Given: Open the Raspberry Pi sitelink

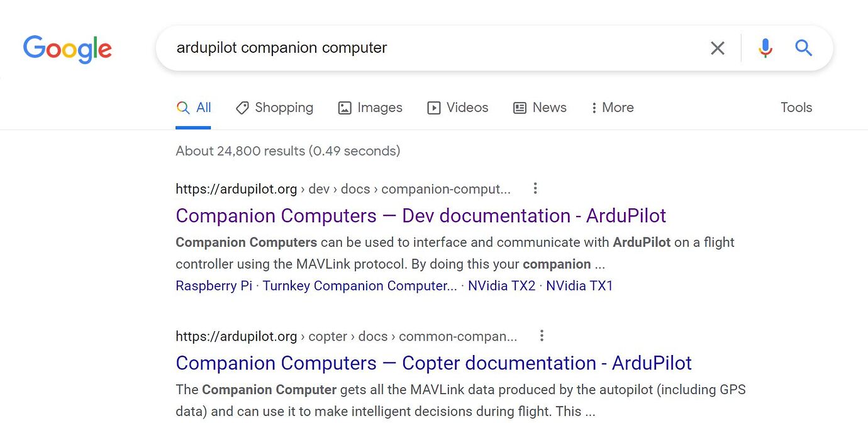Looking at the screenshot, I should 213,286.
